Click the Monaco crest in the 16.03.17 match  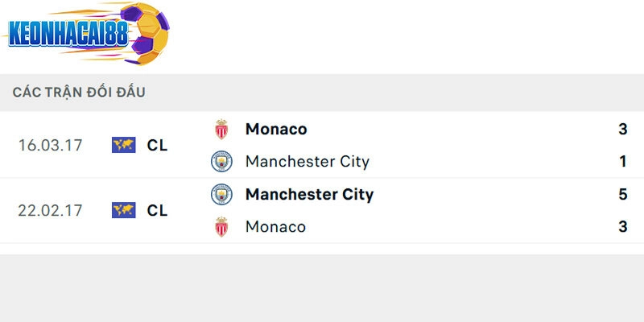221,129
